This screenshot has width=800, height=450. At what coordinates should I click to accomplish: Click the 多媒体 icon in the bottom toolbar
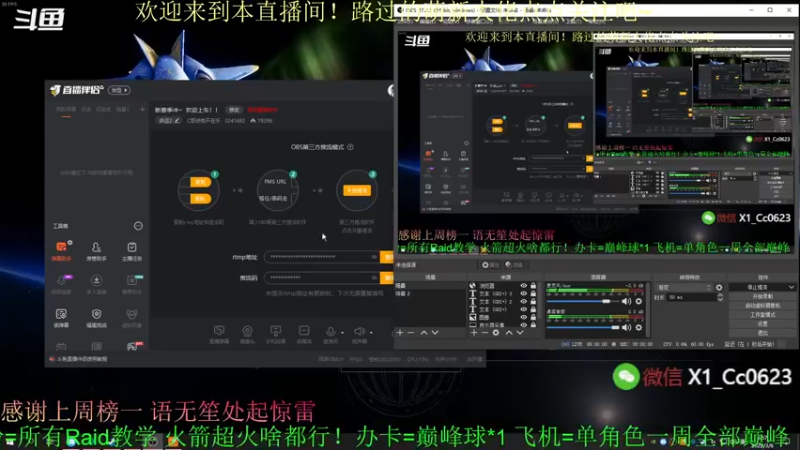(304, 331)
